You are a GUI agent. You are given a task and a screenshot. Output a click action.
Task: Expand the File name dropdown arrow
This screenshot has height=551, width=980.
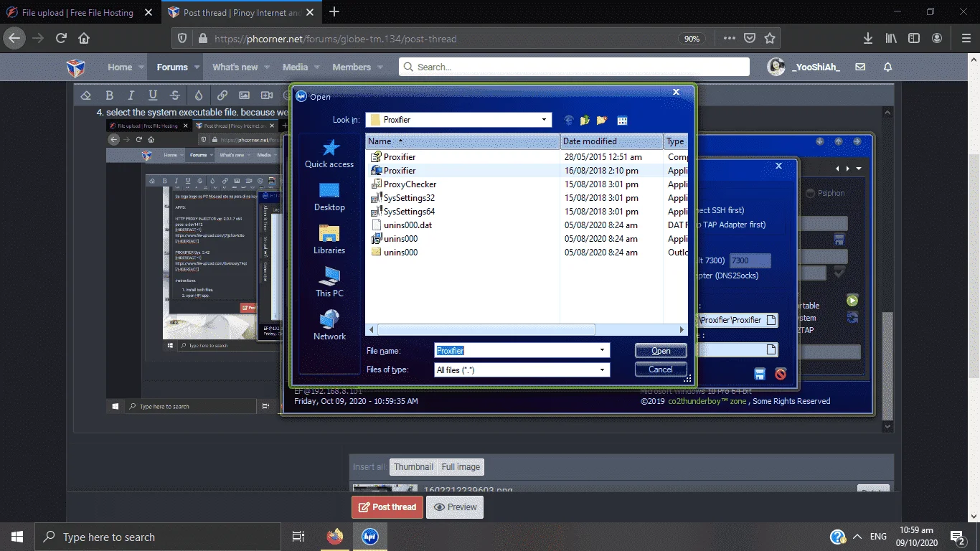tap(602, 350)
